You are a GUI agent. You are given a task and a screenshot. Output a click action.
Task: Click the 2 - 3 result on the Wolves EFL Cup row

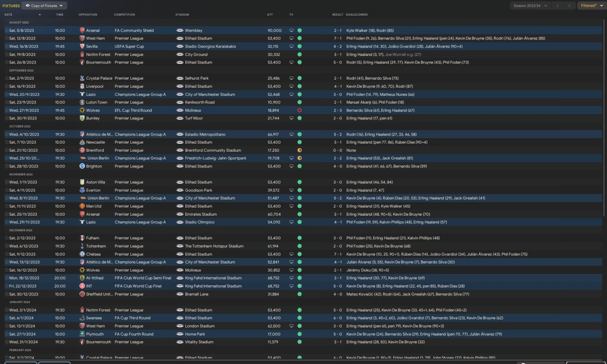[x=338, y=110]
